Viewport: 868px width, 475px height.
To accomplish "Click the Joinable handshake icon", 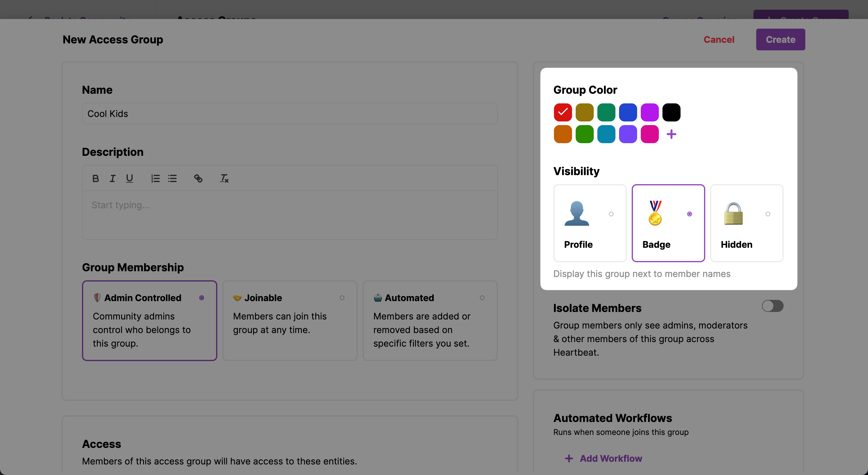I will coord(237,298).
